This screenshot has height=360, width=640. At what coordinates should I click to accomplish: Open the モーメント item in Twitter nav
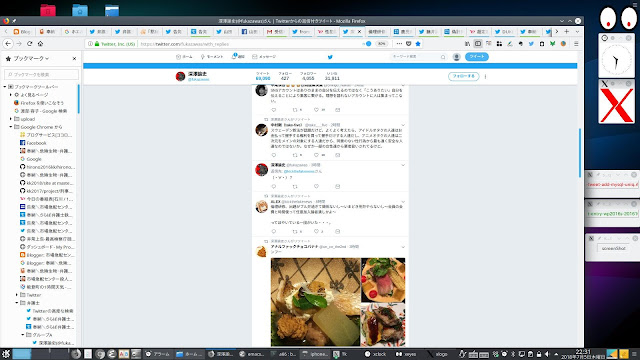(x=212, y=57)
